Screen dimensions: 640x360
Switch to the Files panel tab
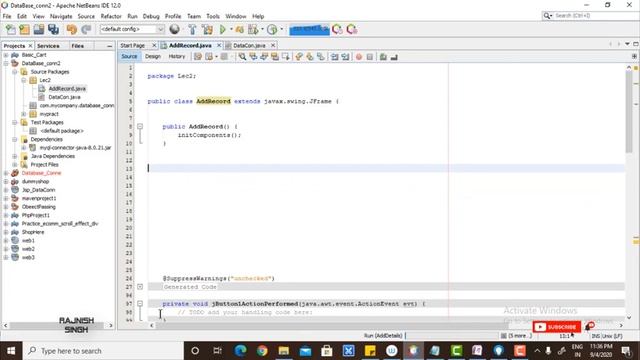pyautogui.click(x=78, y=46)
